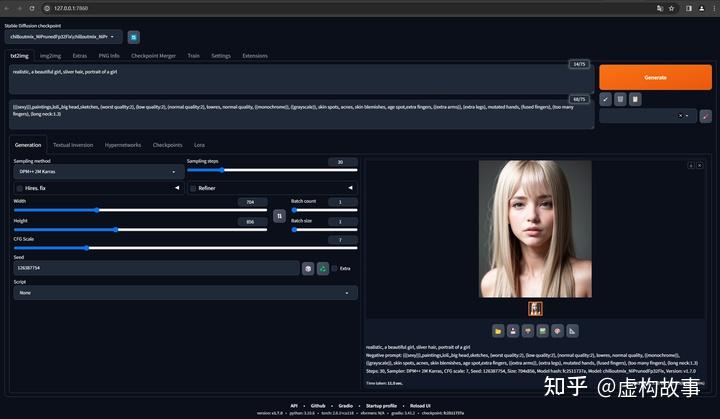Image resolution: width=720 pixels, height=419 pixels.
Task: Enable the Hires. fix checkbox
Action: click(x=19, y=188)
